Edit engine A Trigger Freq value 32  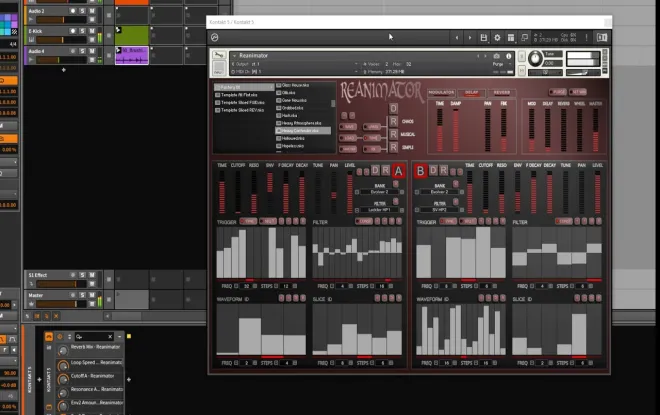[246, 286]
